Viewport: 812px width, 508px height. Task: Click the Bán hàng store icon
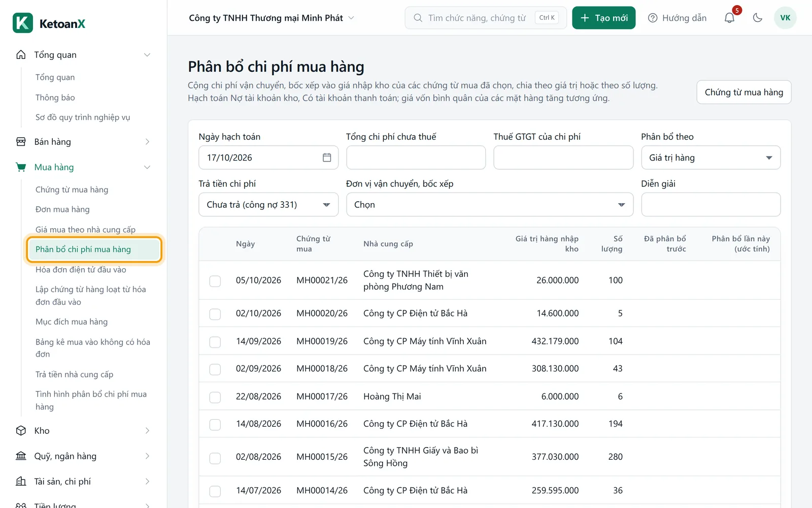coord(21,142)
